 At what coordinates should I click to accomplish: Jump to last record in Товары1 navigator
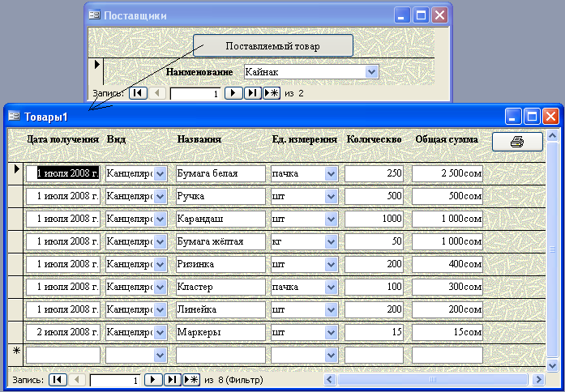tap(172, 380)
